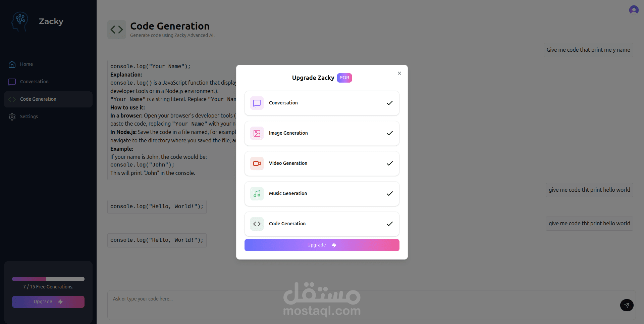Open the user profile avatar
Viewport: 644px width, 324px height.
[634, 10]
